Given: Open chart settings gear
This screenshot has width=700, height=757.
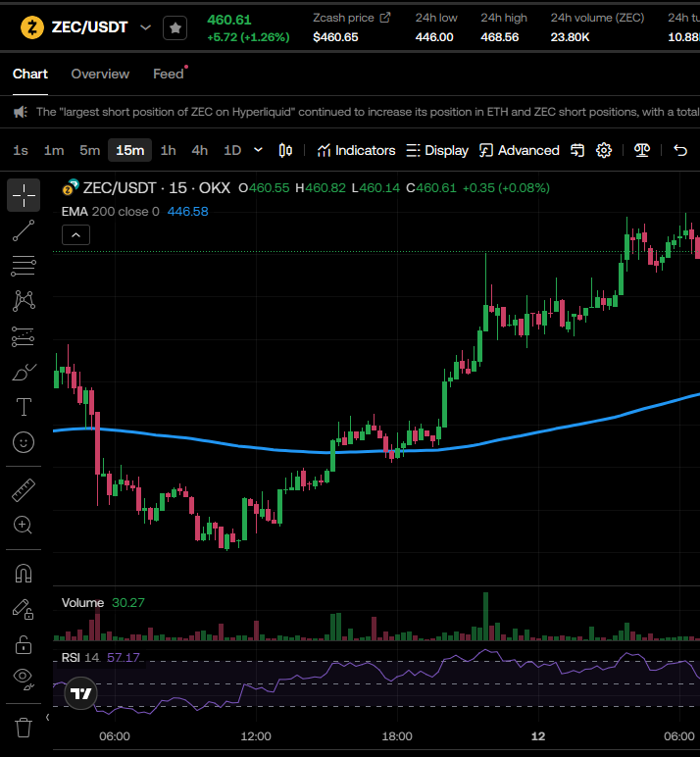Looking at the screenshot, I should coord(604,151).
